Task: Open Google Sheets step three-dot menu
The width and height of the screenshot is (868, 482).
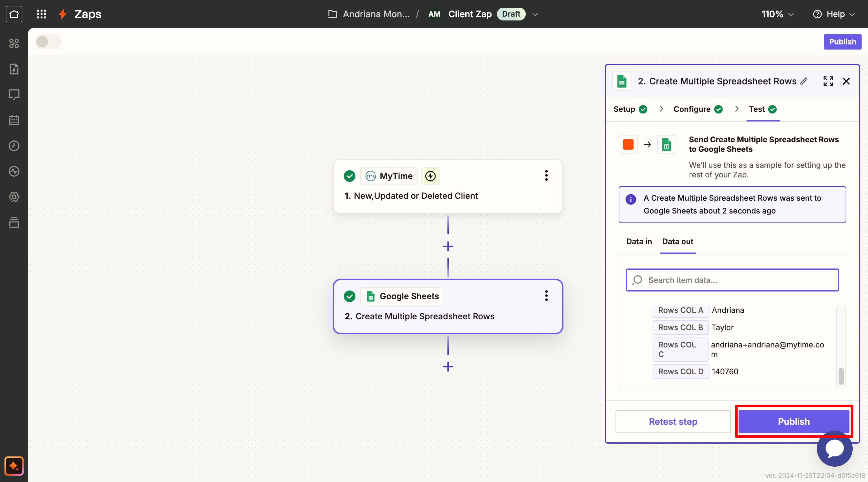Action: [546, 296]
